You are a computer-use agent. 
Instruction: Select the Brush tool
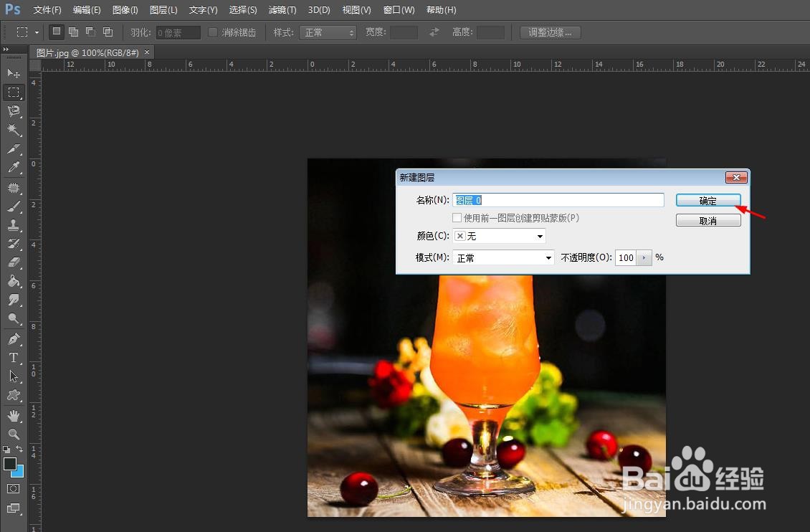[x=14, y=206]
